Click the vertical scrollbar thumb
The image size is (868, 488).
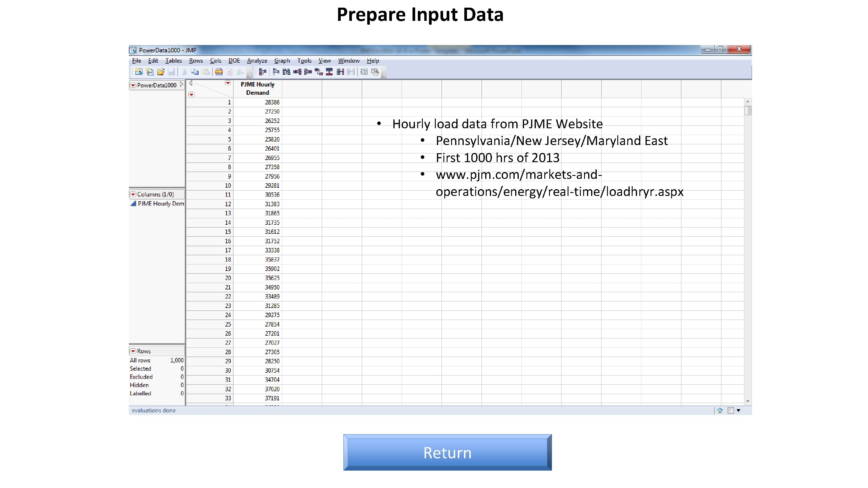[x=748, y=111]
